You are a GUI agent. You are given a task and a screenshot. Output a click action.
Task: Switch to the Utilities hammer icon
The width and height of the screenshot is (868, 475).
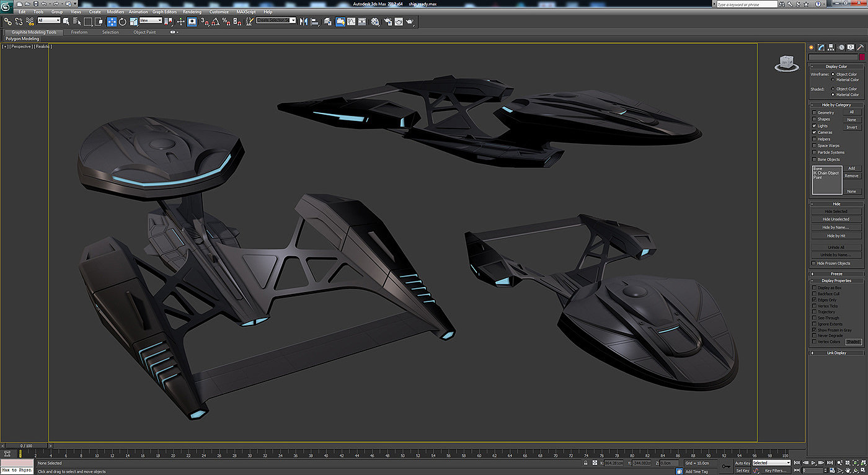tap(861, 47)
